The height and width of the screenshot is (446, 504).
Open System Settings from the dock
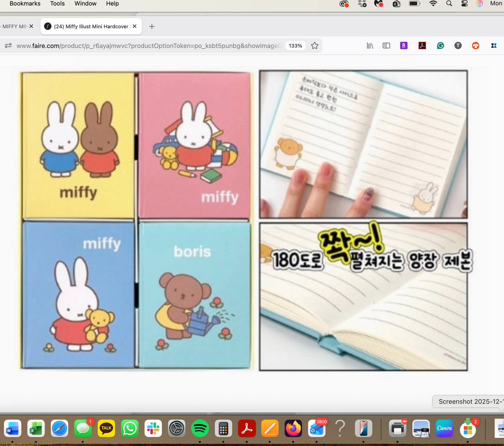(176, 429)
